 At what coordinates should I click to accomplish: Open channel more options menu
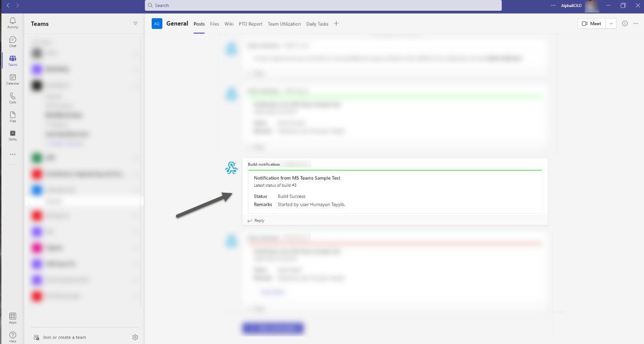click(636, 23)
